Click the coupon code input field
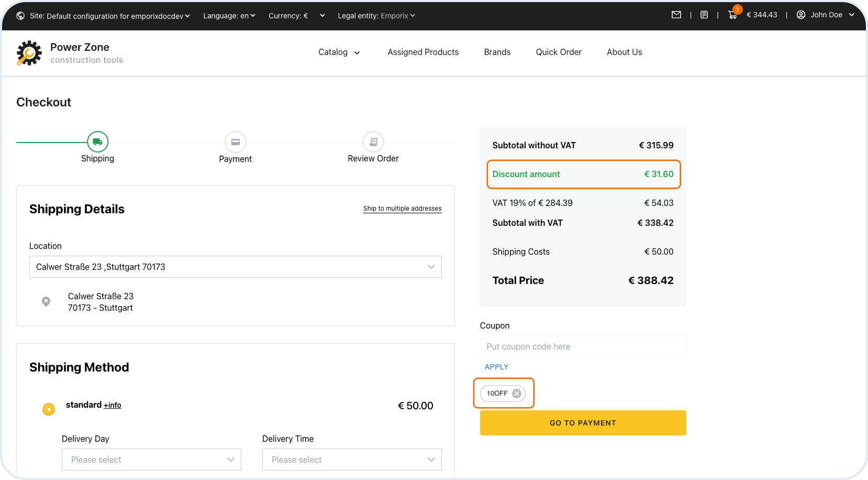The height and width of the screenshot is (480, 868). coord(583,346)
